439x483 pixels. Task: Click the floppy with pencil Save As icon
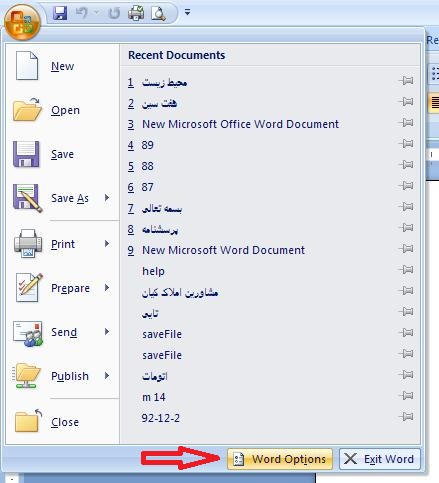click(x=27, y=198)
